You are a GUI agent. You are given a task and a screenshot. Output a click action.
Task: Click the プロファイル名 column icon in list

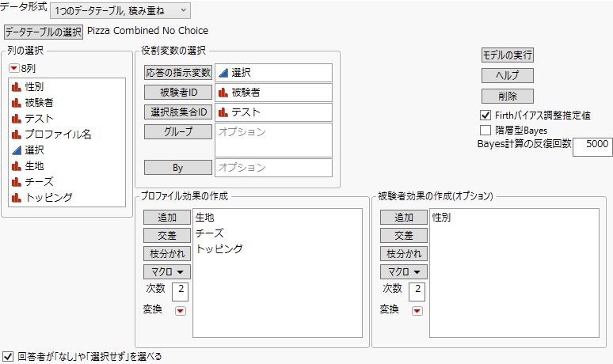(16, 134)
